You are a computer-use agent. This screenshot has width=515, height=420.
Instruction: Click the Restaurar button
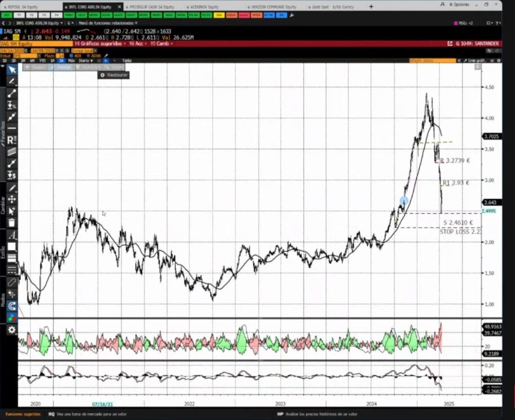tap(113, 75)
